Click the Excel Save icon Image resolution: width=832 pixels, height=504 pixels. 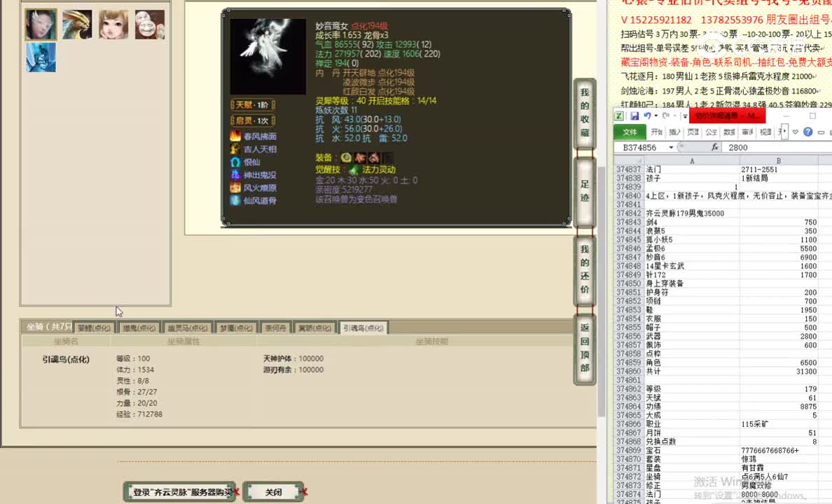[635, 115]
